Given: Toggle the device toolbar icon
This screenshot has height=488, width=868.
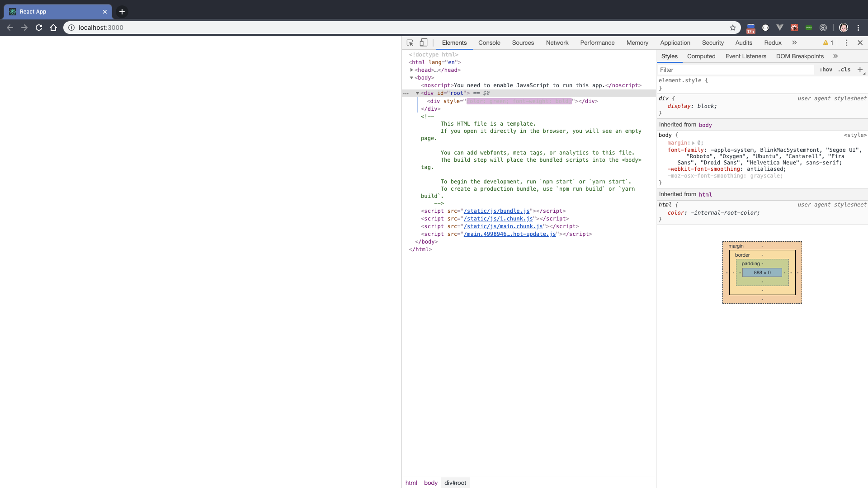Looking at the screenshot, I should coord(424,42).
